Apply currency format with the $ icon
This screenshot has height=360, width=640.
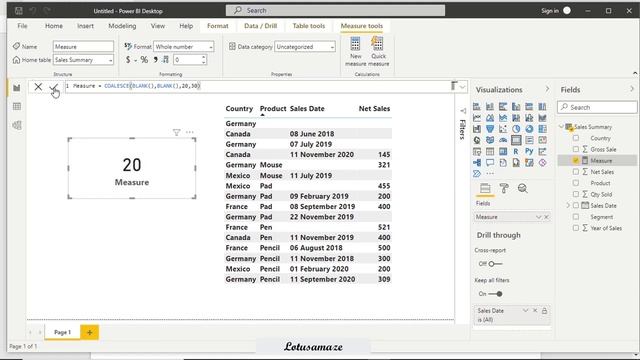[128, 60]
